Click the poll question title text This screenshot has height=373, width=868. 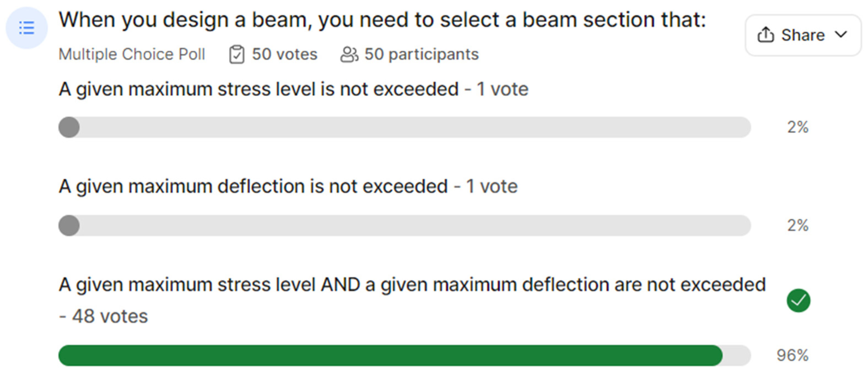(382, 20)
